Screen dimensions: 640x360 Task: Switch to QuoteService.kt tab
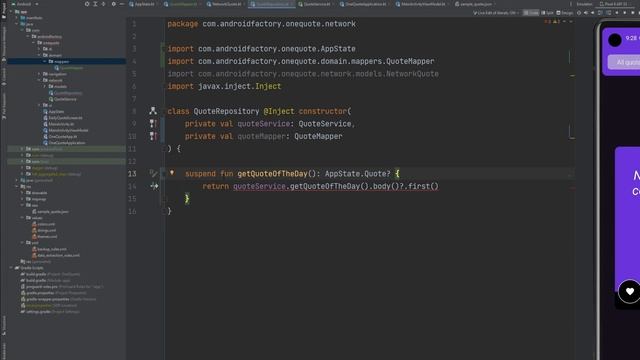(x=317, y=4)
